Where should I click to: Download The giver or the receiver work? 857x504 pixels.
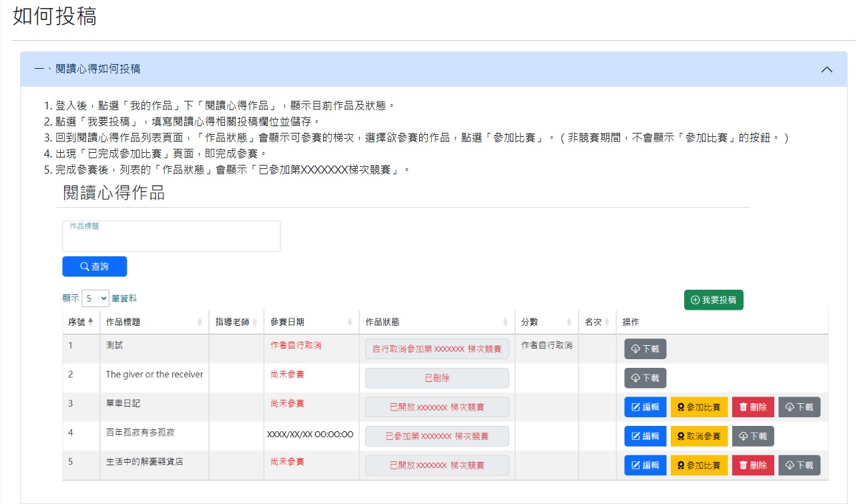(x=645, y=378)
